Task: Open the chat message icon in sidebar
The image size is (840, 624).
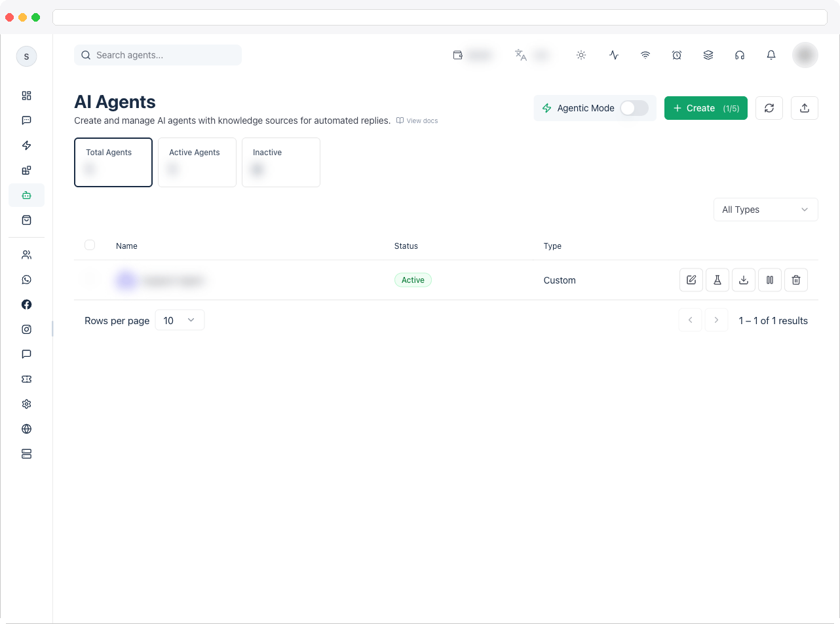Action: click(26, 120)
